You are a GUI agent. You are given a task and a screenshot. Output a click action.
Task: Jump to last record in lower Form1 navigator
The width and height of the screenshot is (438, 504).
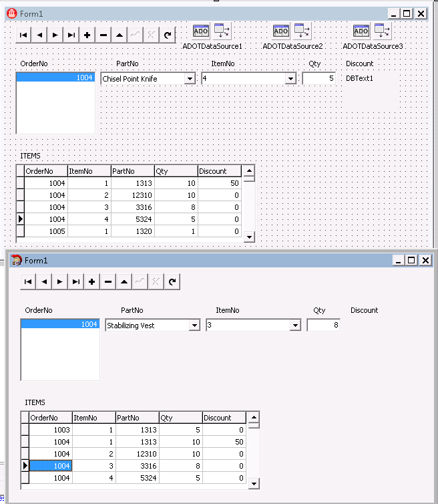point(76,282)
